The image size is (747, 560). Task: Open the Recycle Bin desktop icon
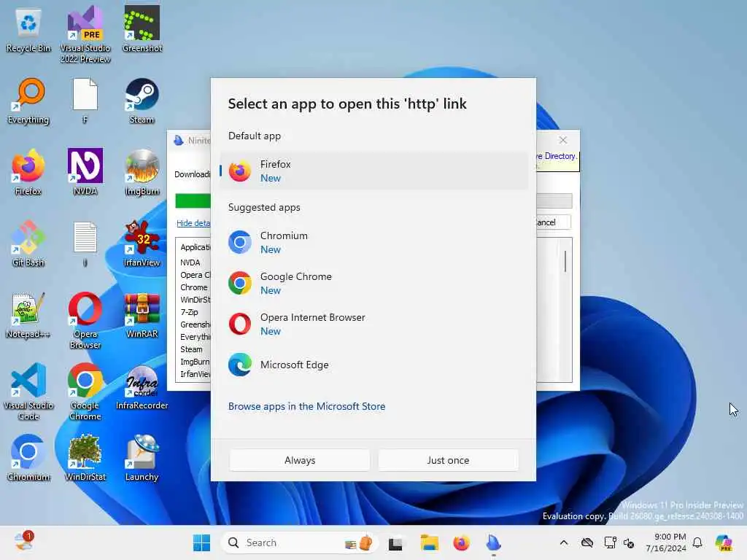[28, 31]
